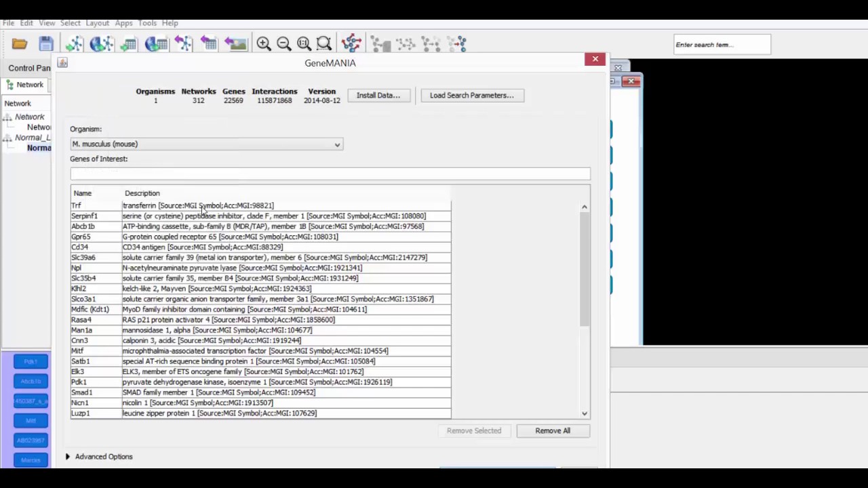Screen dimensions: 868x488
Task: Click the Genes of Interest input field
Action: (x=330, y=174)
